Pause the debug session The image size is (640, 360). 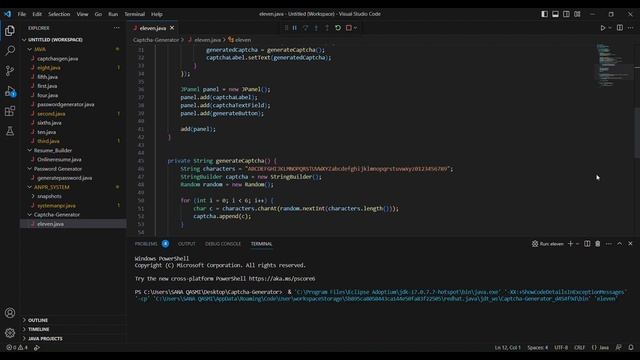[294, 28]
